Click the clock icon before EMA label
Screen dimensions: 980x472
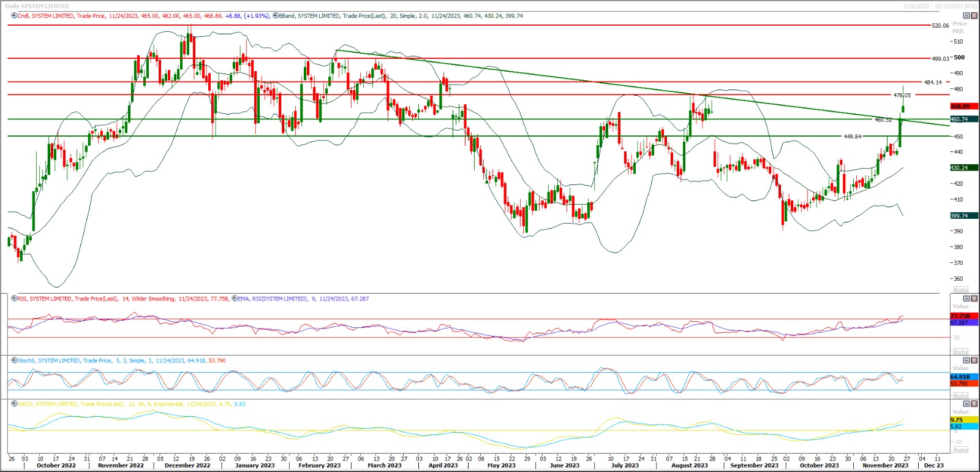235,299
